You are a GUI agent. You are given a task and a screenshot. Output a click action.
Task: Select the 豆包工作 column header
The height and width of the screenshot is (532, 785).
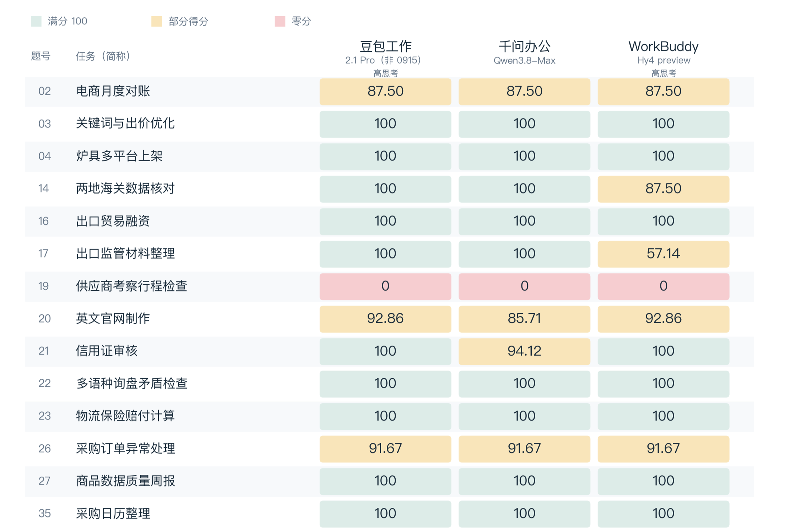coord(385,46)
